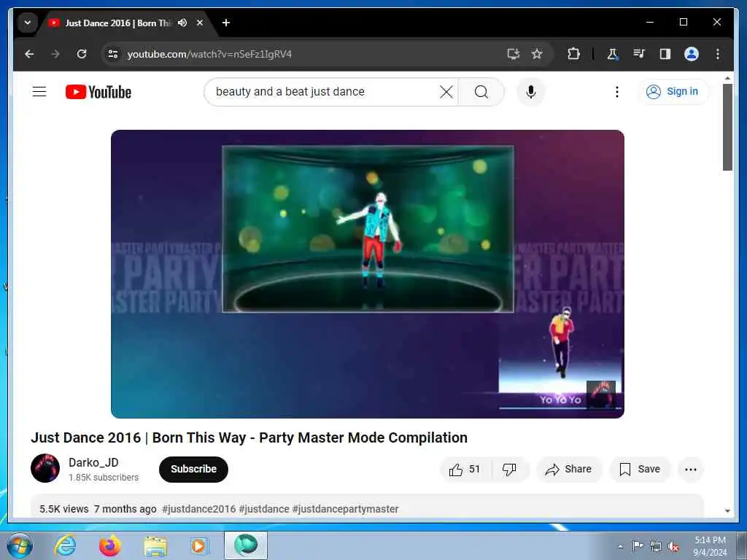Go forward with the forward arrow

(x=55, y=54)
